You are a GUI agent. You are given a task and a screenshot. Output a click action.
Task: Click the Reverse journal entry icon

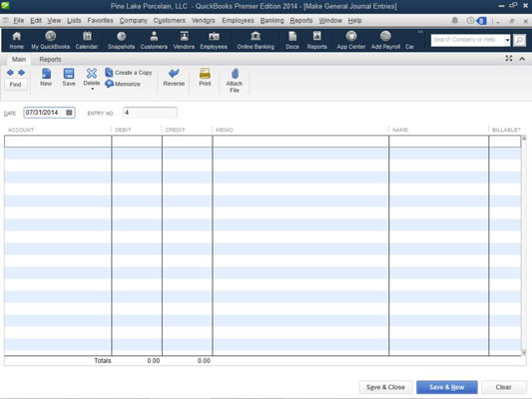(174, 73)
